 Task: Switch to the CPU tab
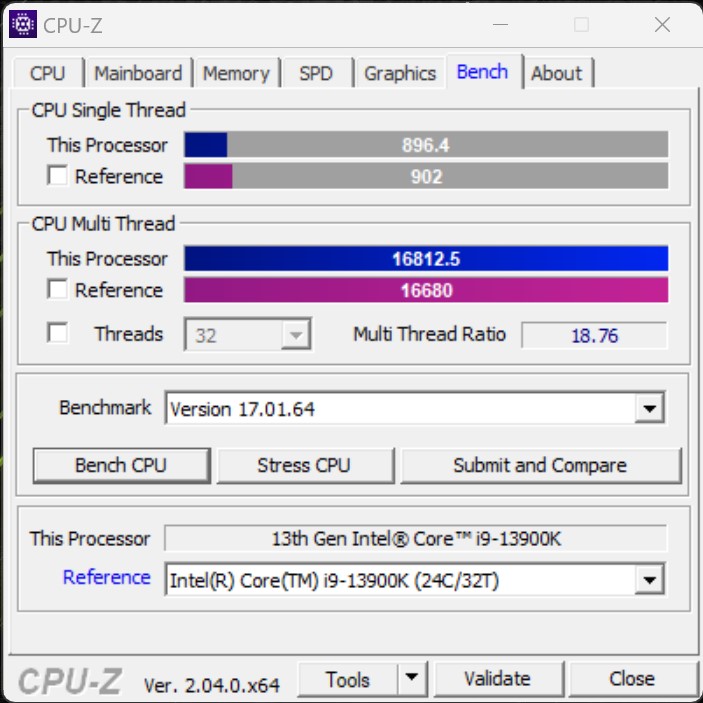coord(48,73)
